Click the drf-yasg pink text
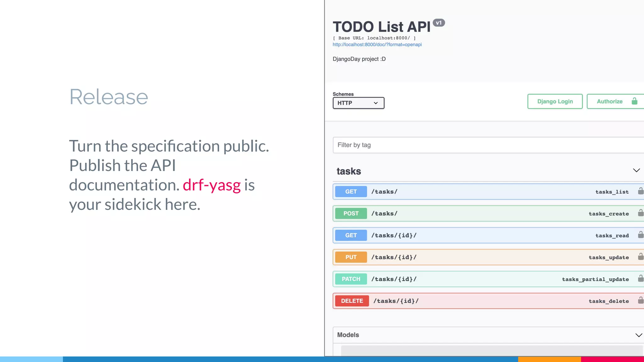Viewport: 644px width, 362px height. (x=212, y=185)
